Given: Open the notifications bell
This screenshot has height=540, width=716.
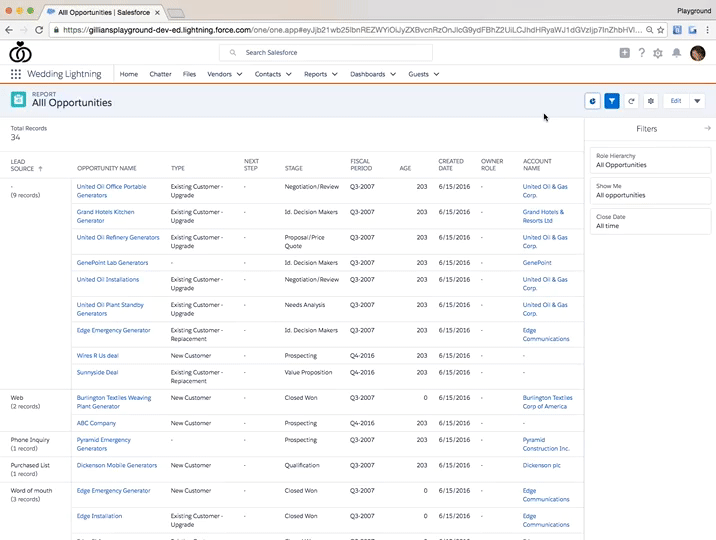Looking at the screenshot, I should 677,53.
